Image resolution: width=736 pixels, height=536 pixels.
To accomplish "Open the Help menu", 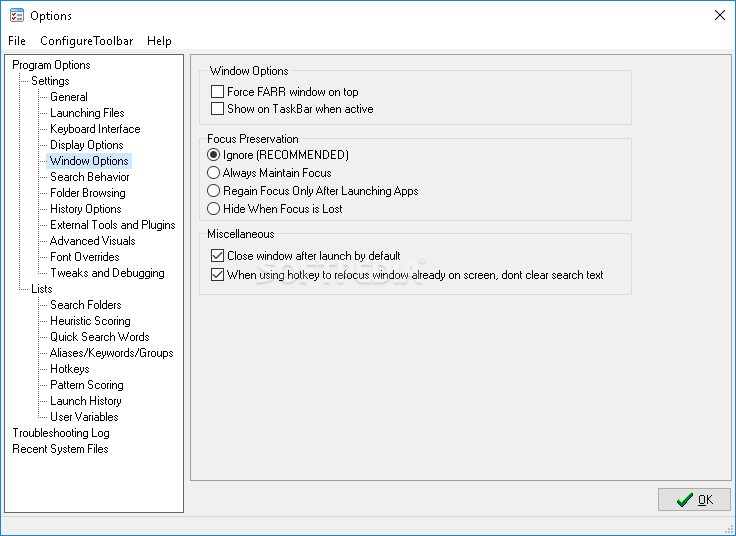I will [x=159, y=41].
